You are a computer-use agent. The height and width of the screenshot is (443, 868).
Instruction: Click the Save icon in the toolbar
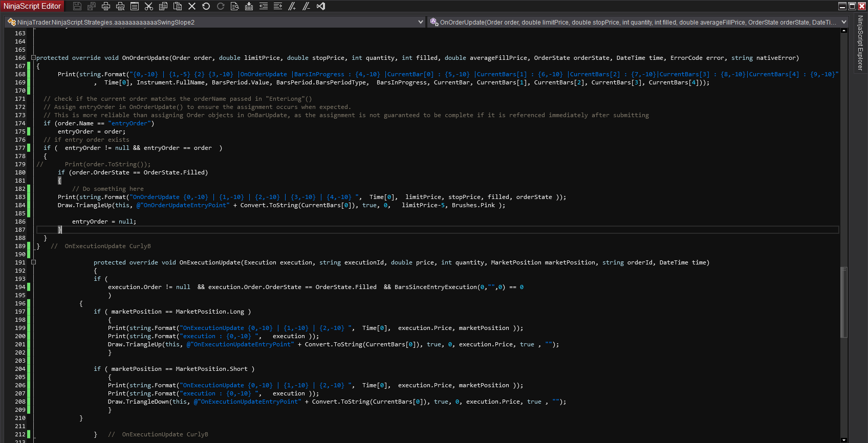(x=77, y=6)
